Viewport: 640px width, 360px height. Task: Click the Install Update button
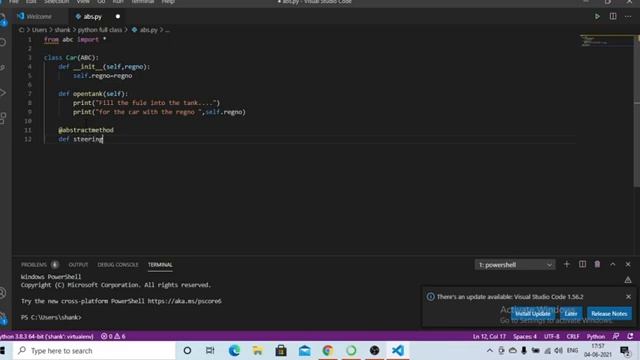[x=533, y=313]
